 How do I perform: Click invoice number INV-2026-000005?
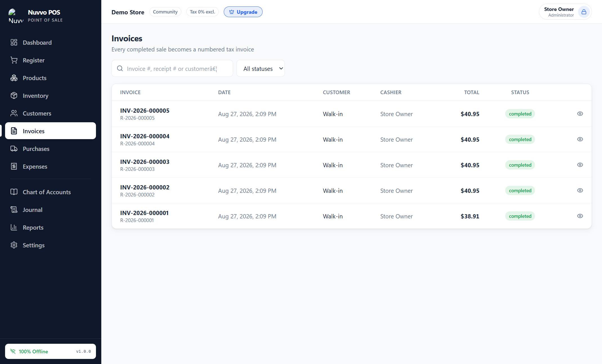(145, 110)
